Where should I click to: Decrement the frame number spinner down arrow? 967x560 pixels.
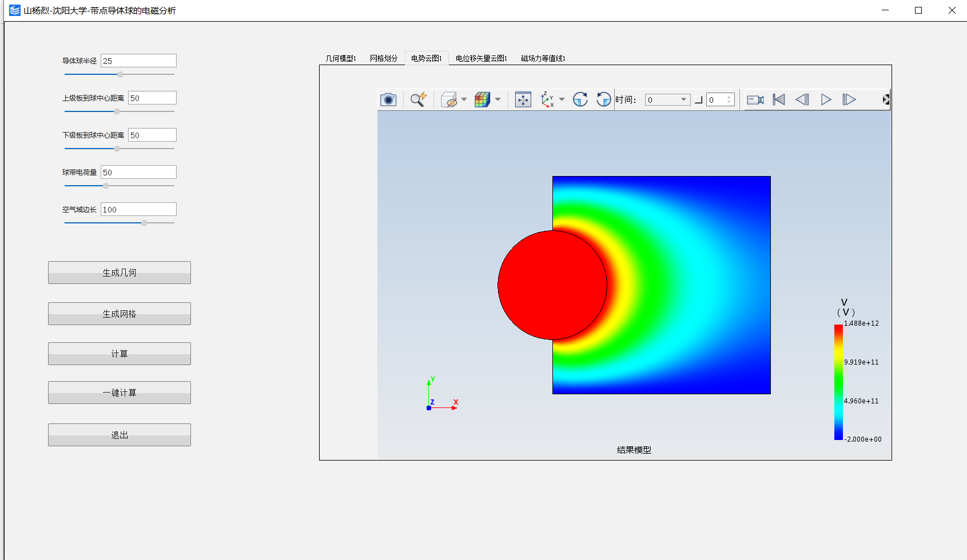click(x=729, y=102)
